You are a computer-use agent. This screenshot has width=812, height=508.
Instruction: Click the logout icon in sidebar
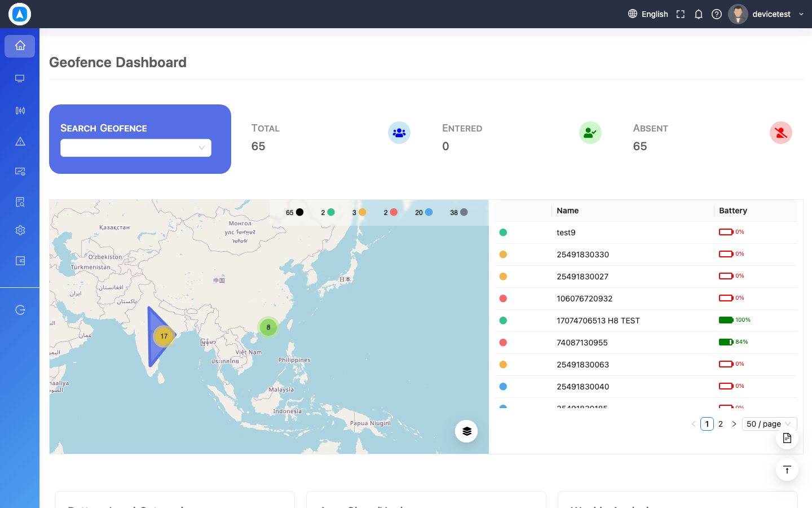click(20, 310)
